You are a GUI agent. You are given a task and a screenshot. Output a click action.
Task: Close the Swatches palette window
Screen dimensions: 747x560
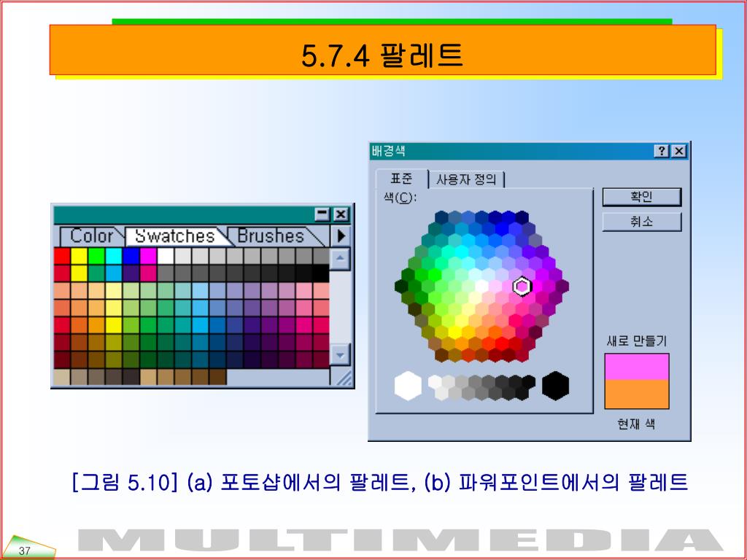click(341, 214)
